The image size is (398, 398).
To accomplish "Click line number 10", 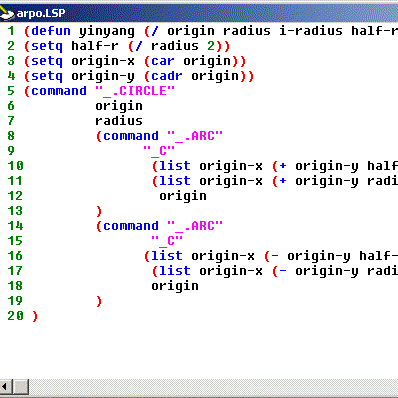I will click(15, 166).
